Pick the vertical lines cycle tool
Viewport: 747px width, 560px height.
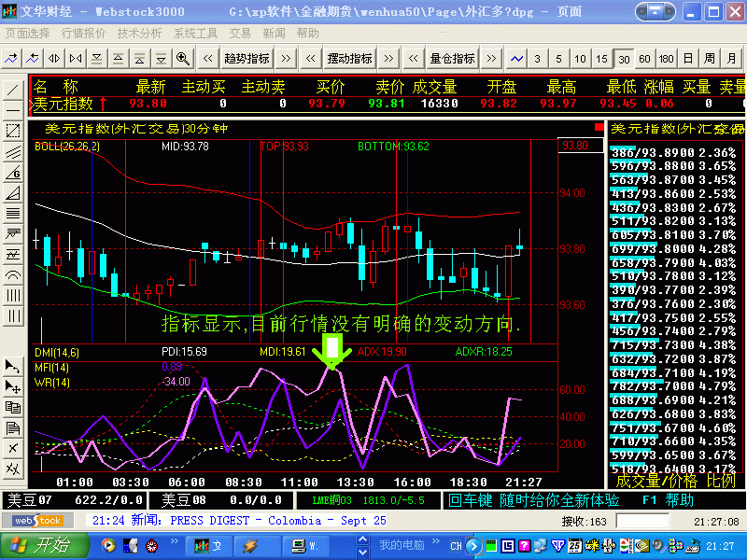13,295
